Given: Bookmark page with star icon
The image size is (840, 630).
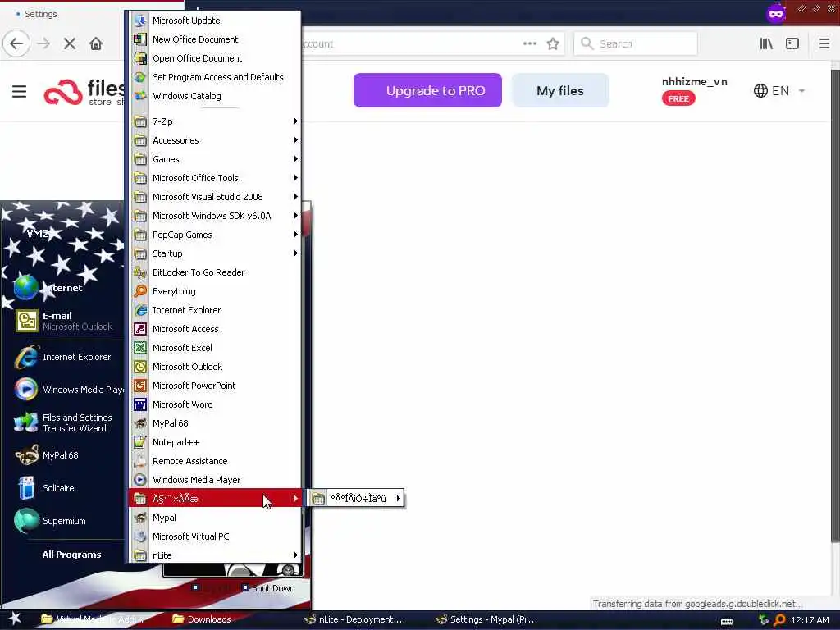Looking at the screenshot, I should tap(553, 43).
